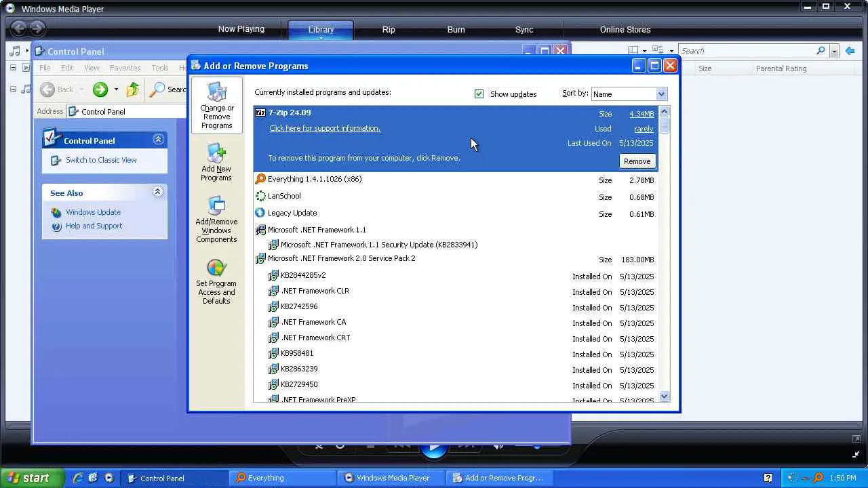Click the Up folder icon in Control Panel
The height and width of the screenshot is (488, 868).
click(x=133, y=89)
